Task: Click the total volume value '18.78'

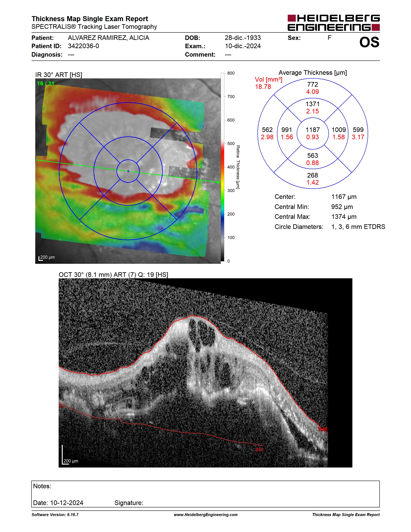Action: pyautogui.click(x=263, y=87)
